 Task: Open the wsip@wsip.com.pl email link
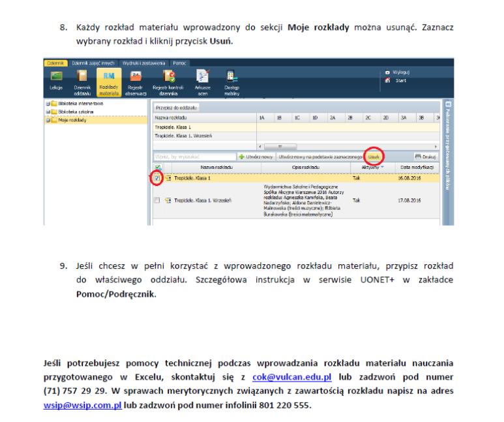pos(83,405)
